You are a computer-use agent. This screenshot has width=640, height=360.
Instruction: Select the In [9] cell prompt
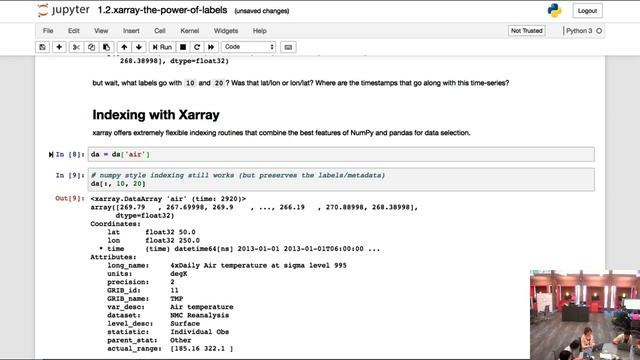click(x=70, y=175)
